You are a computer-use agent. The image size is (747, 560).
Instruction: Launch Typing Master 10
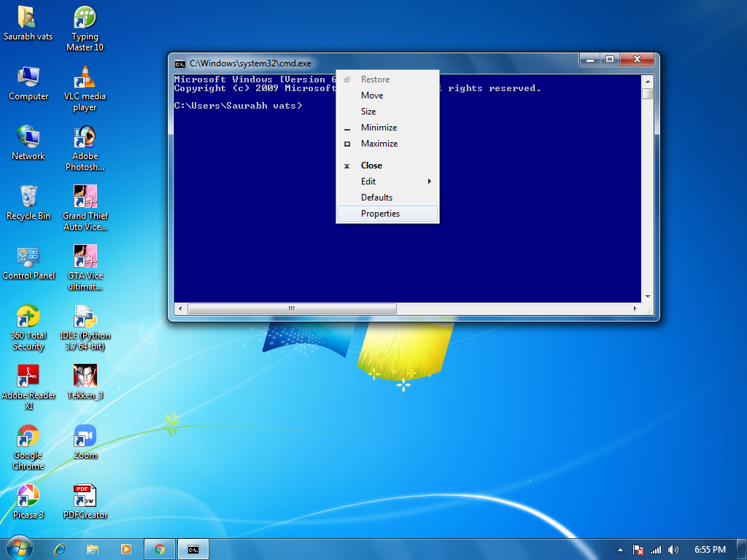coord(84,18)
